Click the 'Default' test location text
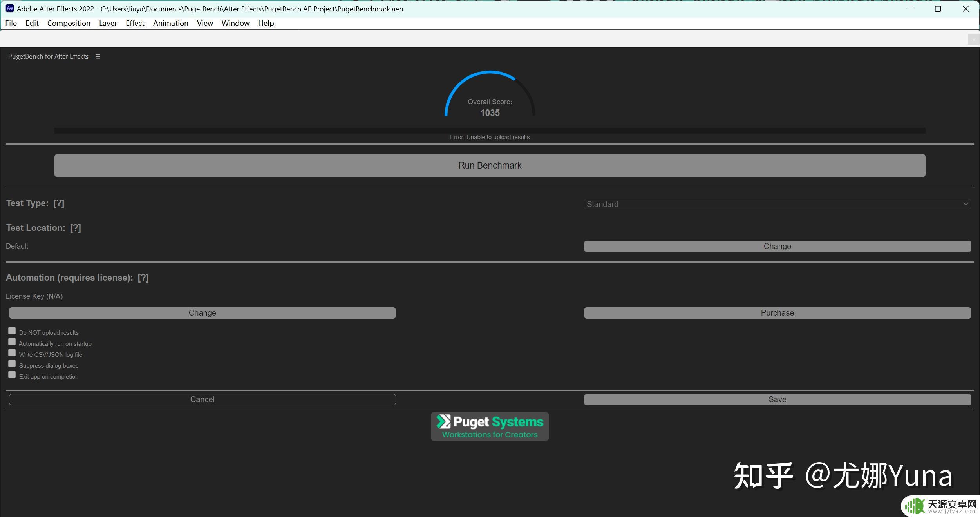The width and height of the screenshot is (980, 517). point(17,246)
